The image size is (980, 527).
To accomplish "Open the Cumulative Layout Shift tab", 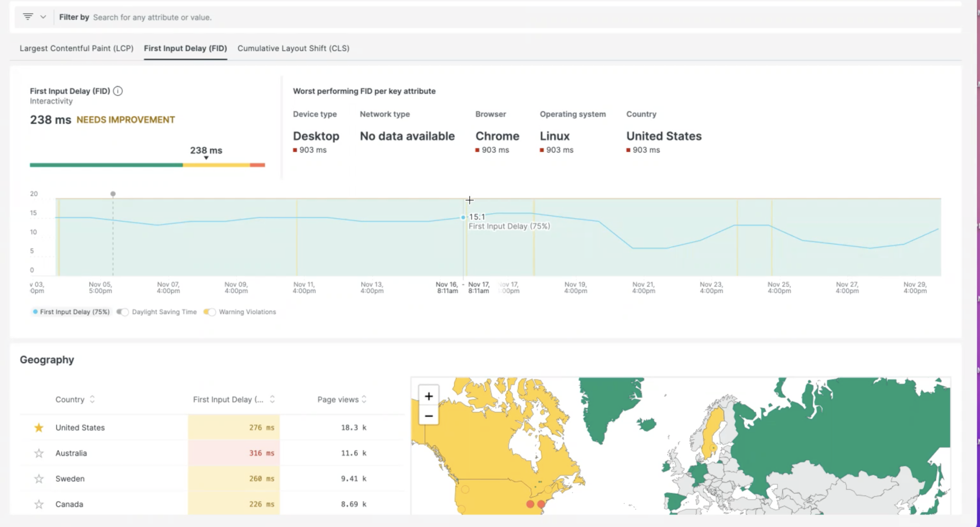I will 293,48.
